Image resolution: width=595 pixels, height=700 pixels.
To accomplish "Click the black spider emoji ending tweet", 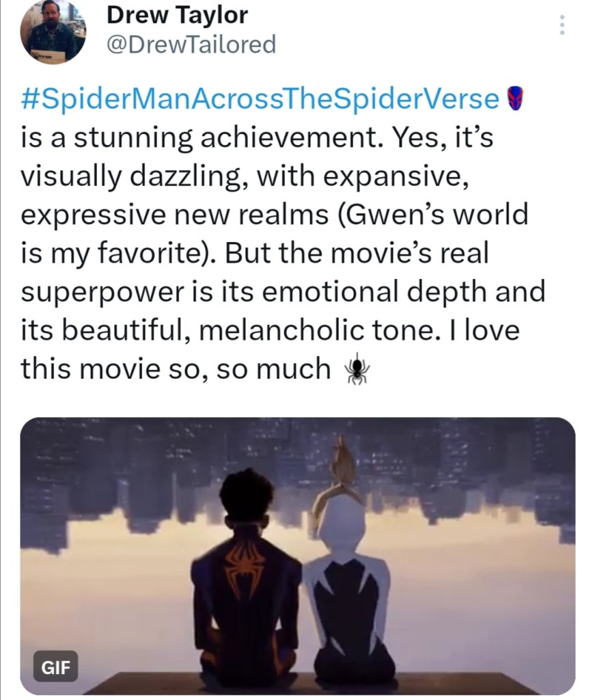I will [x=357, y=370].
